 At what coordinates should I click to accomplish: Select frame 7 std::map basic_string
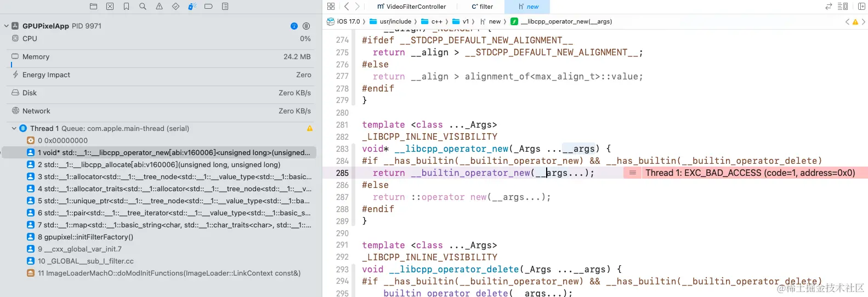[161, 225]
